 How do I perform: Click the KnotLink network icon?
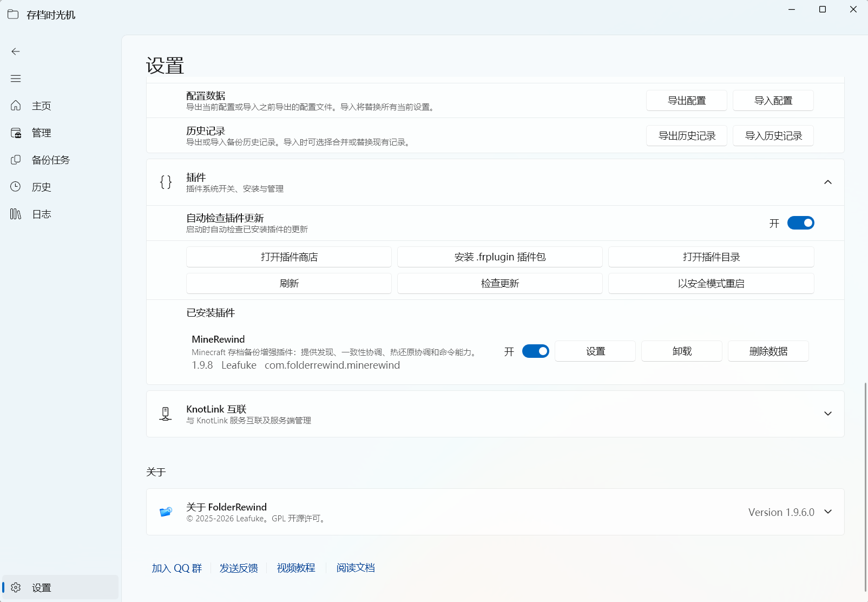166,414
